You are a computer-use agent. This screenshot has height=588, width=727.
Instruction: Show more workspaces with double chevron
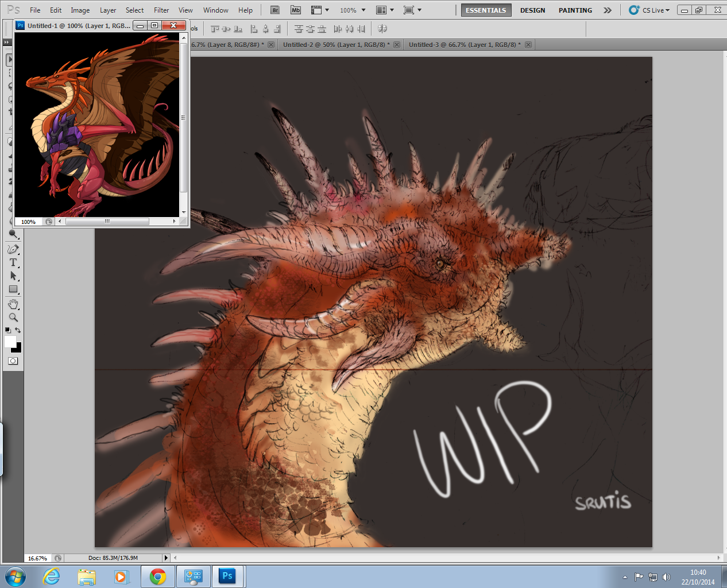(607, 10)
